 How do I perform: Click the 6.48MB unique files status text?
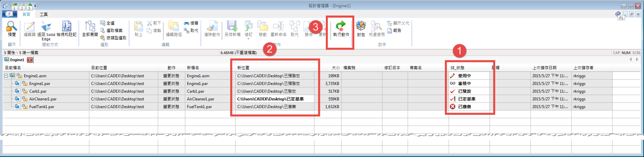pyautogui.click(x=238, y=53)
